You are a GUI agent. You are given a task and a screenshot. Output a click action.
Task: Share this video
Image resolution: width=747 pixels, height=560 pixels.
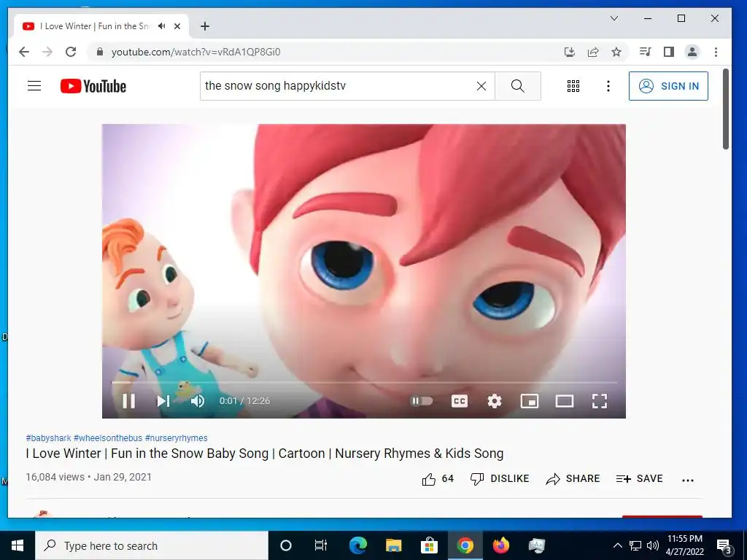[573, 478]
